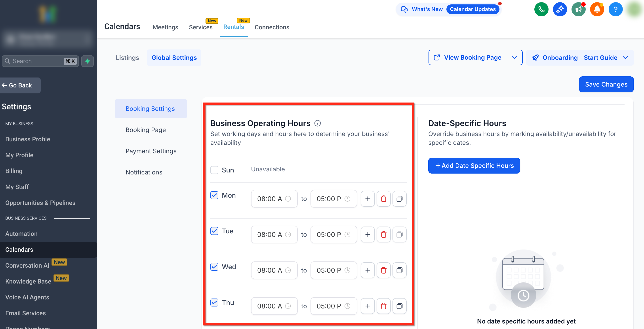Uncheck the Mon working day checkbox
This screenshot has width=644, height=329.
(x=214, y=195)
